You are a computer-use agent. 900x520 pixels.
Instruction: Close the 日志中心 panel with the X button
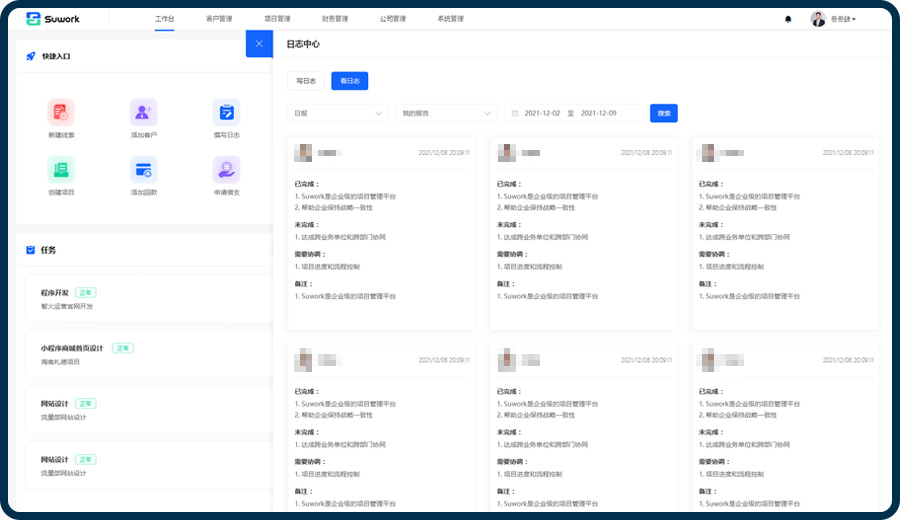(x=259, y=44)
